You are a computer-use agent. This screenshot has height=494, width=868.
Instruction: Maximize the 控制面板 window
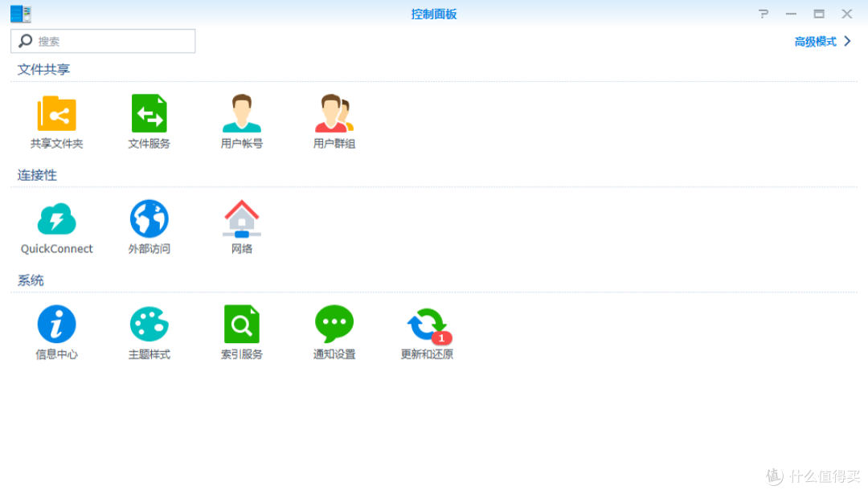coord(818,14)
